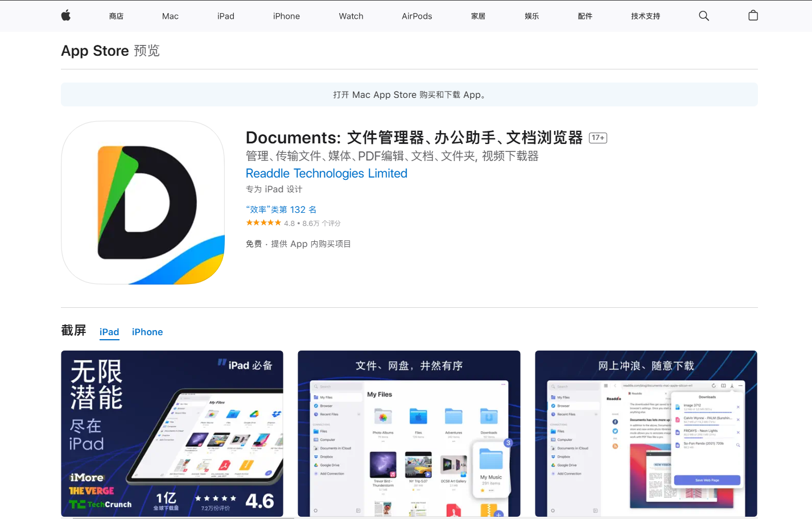Screen dimensions: 812x519
Task: Click the 免费 · 提供 App 内购买项目 text
Action: click(x=298, y=244)
